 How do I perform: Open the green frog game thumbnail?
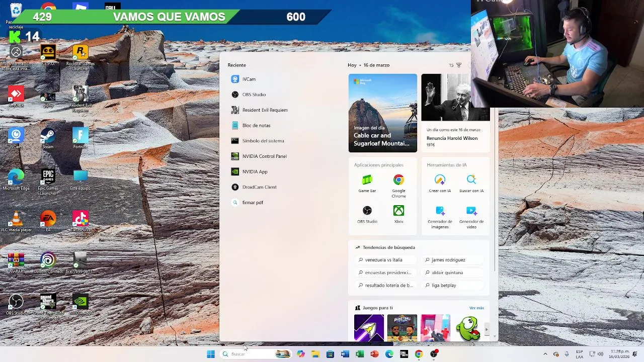click(468, 328)
